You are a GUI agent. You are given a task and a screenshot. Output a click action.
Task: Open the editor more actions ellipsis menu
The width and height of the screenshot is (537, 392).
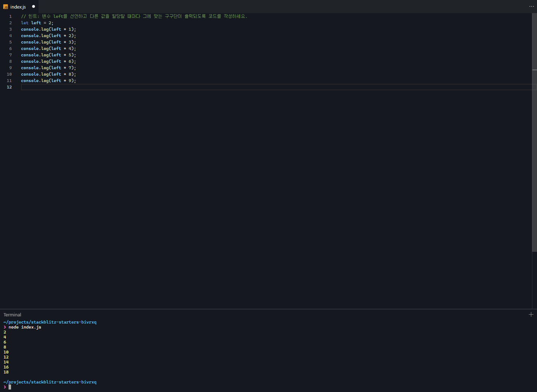pyautogui.click(x=531, y=6)
